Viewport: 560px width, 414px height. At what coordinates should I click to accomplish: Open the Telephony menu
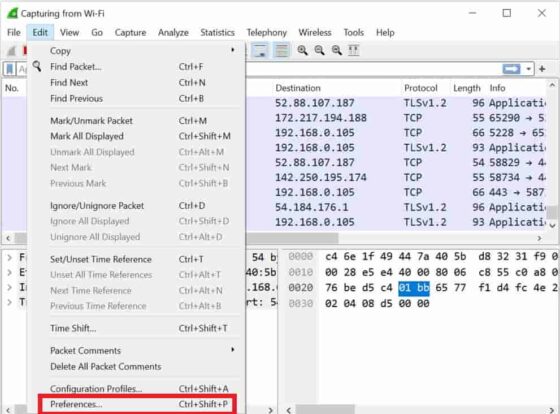tap(266, 33)
